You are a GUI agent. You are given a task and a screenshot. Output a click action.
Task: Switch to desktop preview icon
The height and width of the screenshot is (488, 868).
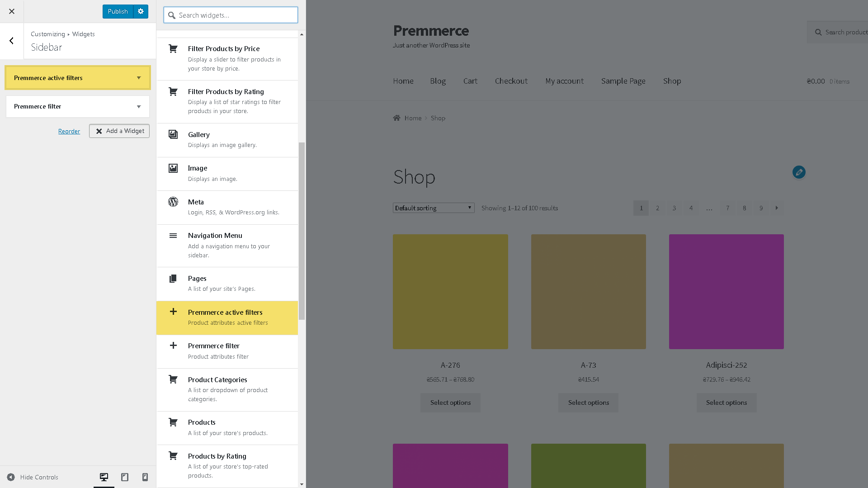pyautogui.click(x=104, y=477)
